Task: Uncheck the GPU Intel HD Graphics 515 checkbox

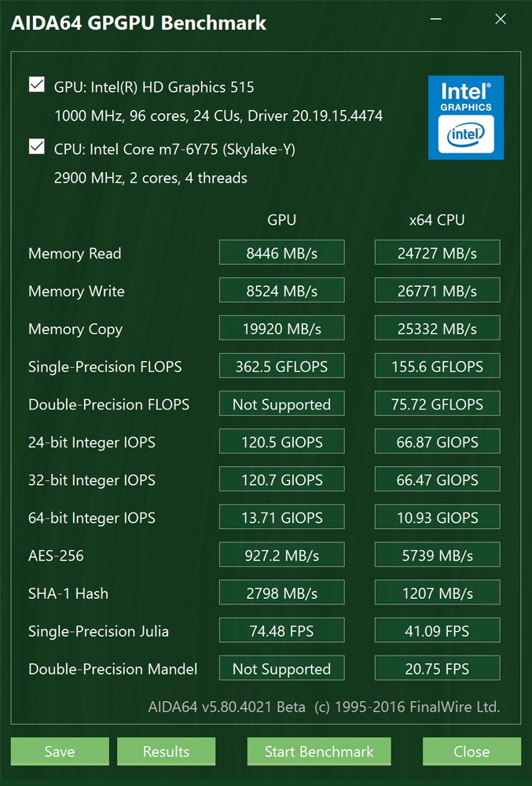Action: [x=37, y=85]
